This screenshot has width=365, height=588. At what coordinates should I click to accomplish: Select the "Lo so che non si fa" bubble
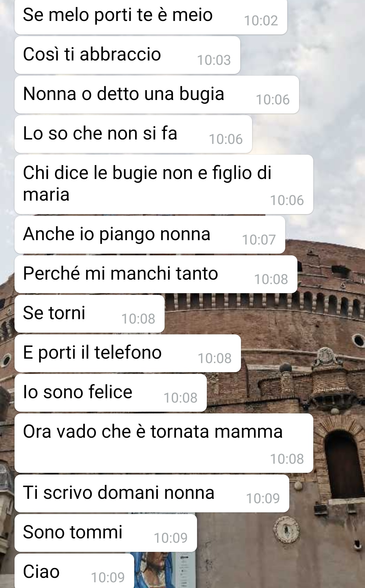[x=133, y=134]
